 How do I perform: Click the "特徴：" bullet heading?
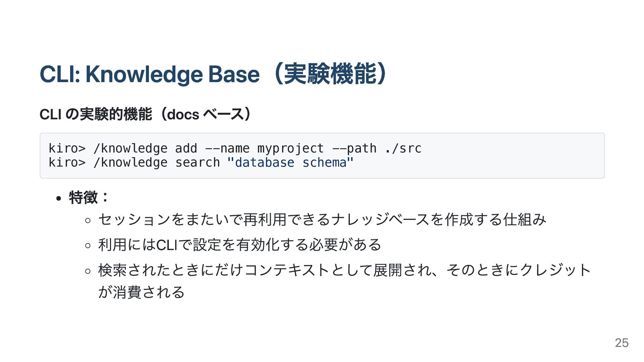coord(89,197)
